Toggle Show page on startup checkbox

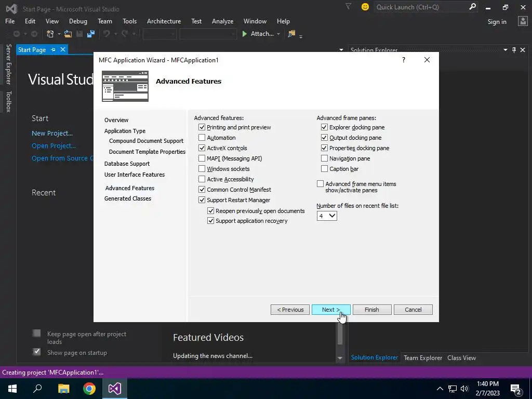point(37,352)
